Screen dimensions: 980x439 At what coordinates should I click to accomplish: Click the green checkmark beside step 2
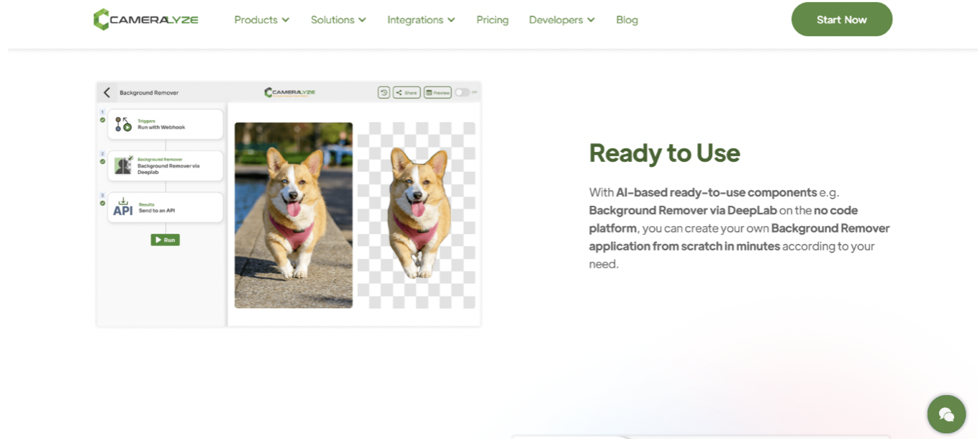pyautogui.click(x=102, y=161)
